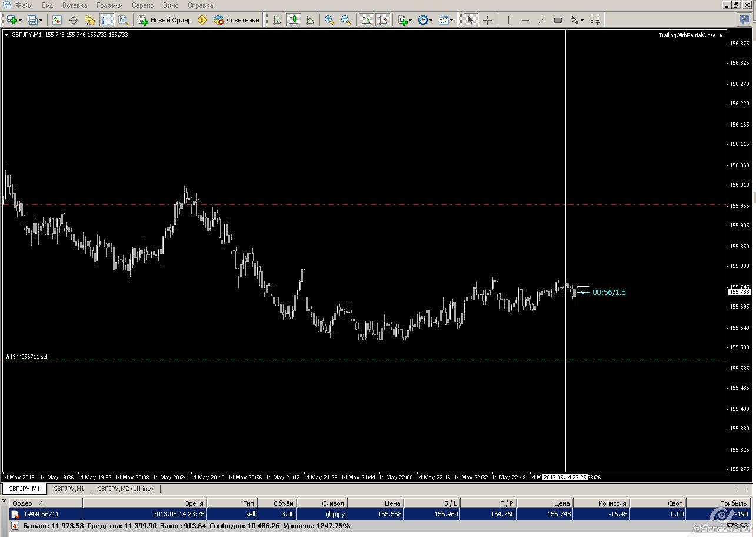Open the Вид menu
The height and width of the screenshot is (537, 756).
pos(48,5)
